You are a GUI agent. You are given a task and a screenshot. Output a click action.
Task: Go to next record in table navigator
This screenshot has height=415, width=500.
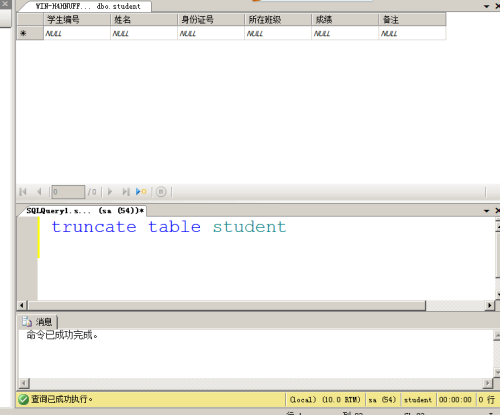[x=110, y=192]
